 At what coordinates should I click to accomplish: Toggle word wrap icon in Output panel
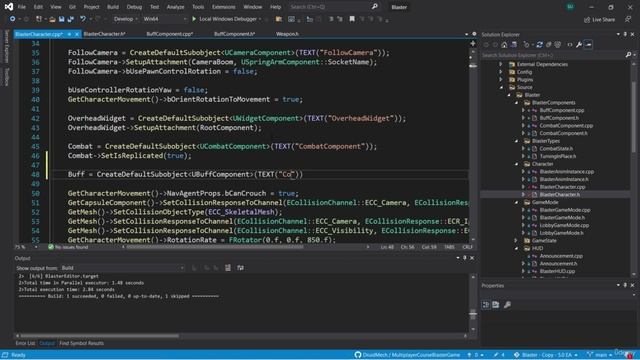(x=240, y=268)
